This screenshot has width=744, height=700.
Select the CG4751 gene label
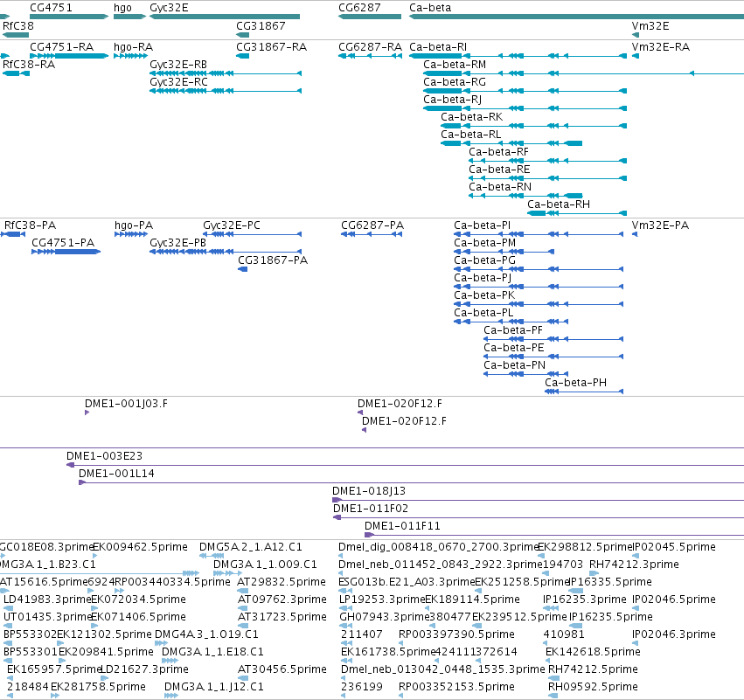(52, 8)
